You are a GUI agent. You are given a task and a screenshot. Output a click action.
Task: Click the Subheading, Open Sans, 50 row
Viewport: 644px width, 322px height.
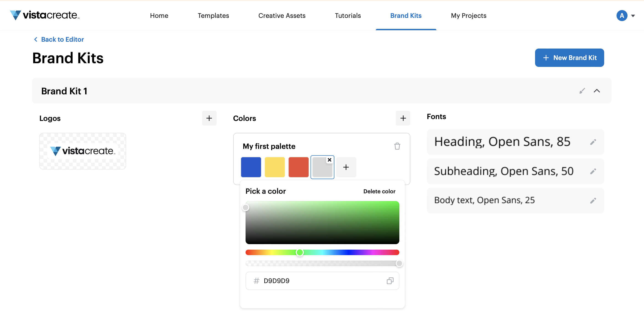(515, 171)
